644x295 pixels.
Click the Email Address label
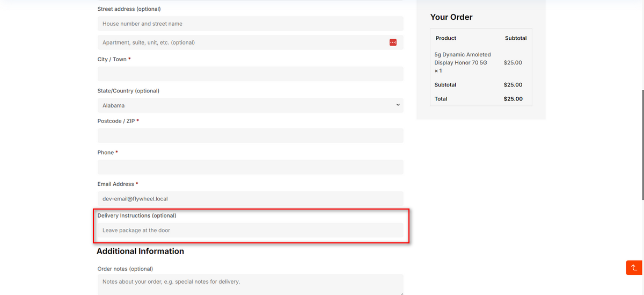click(118, 184)
